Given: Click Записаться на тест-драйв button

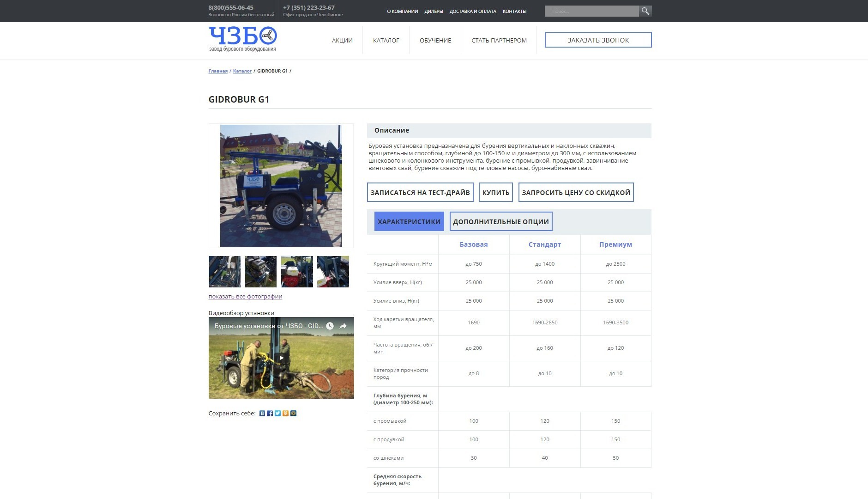Looking at the screenshot, I should pos(420,193).
